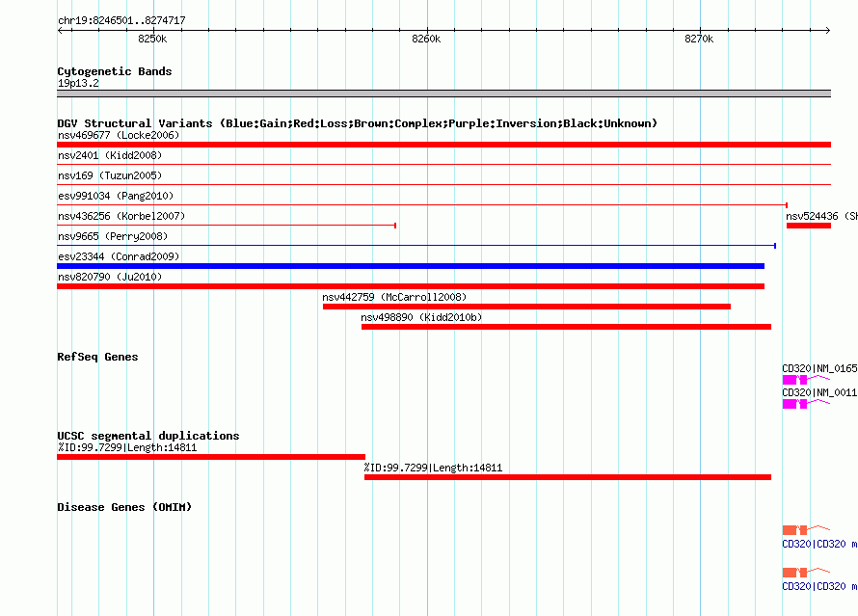Click the lower CD320 OMIM disease gene glyph

[806, 573]
